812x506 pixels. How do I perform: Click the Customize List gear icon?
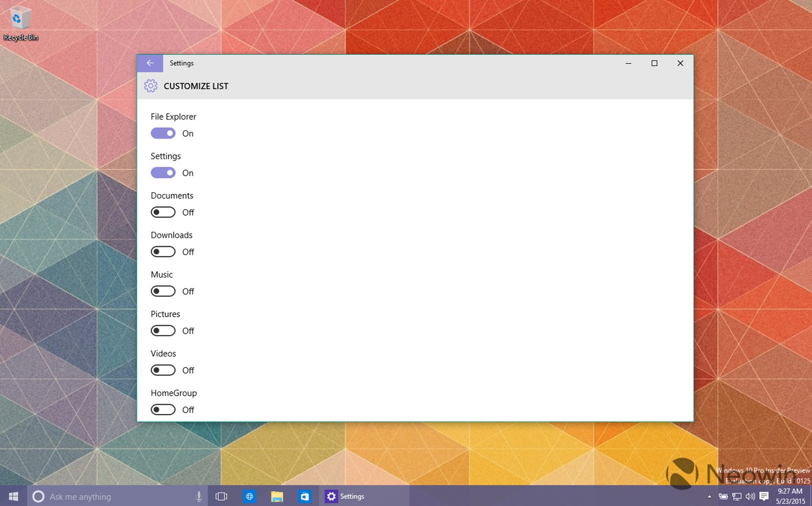[151, 86]
